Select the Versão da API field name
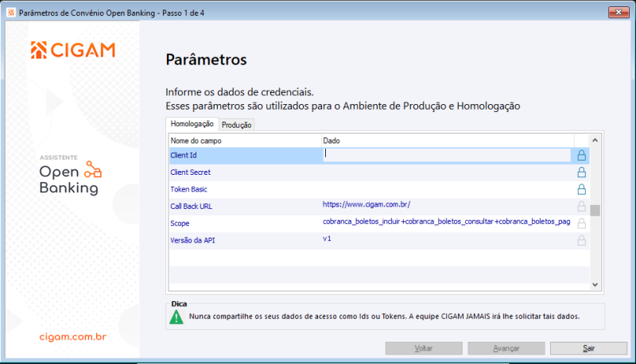The image size is (636, 364). coord(192,240)
